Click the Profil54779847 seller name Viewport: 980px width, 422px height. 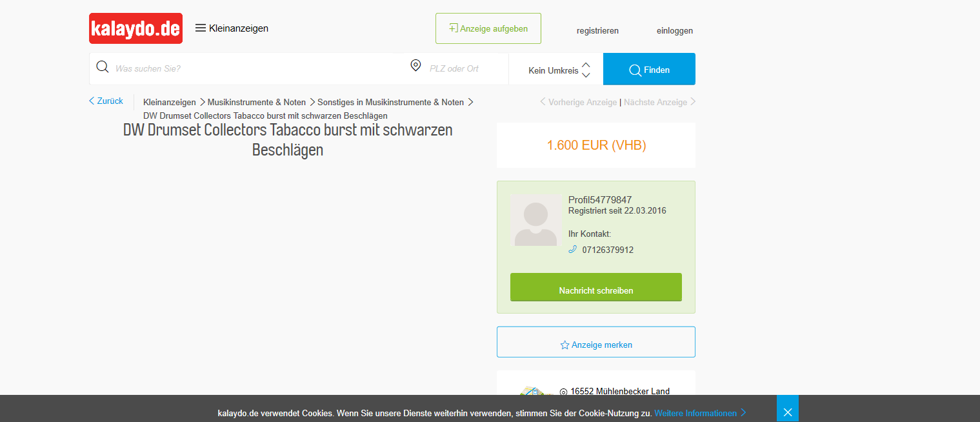600,200
